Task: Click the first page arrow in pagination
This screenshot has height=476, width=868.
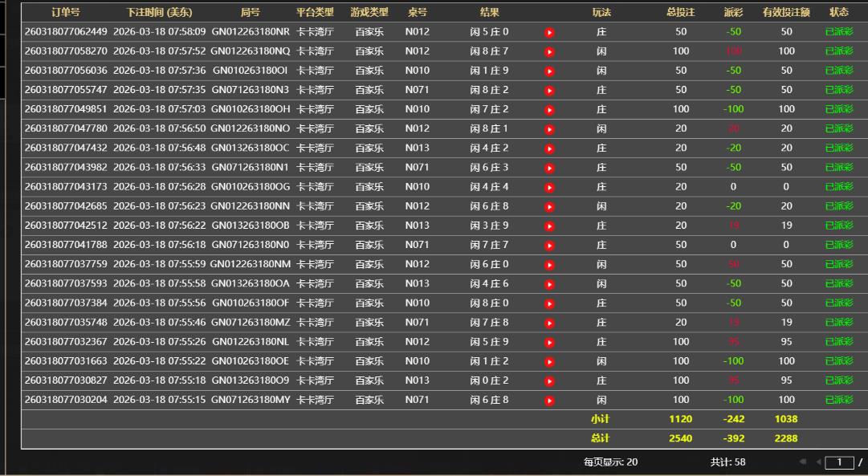Action: click(x=802, y=462)
